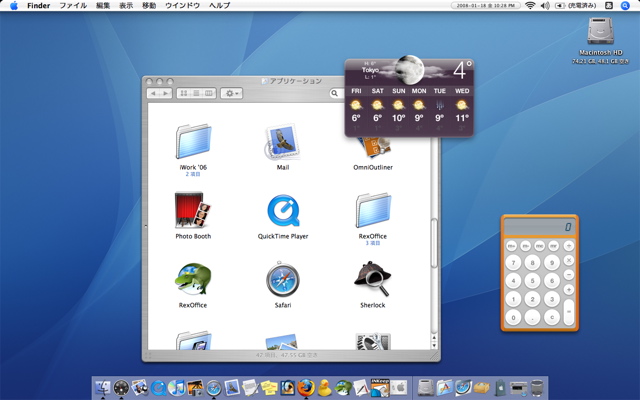Screen dimensions: 640x400
Task: Switch Finder window to list view
Action: (x=196, y=93)
